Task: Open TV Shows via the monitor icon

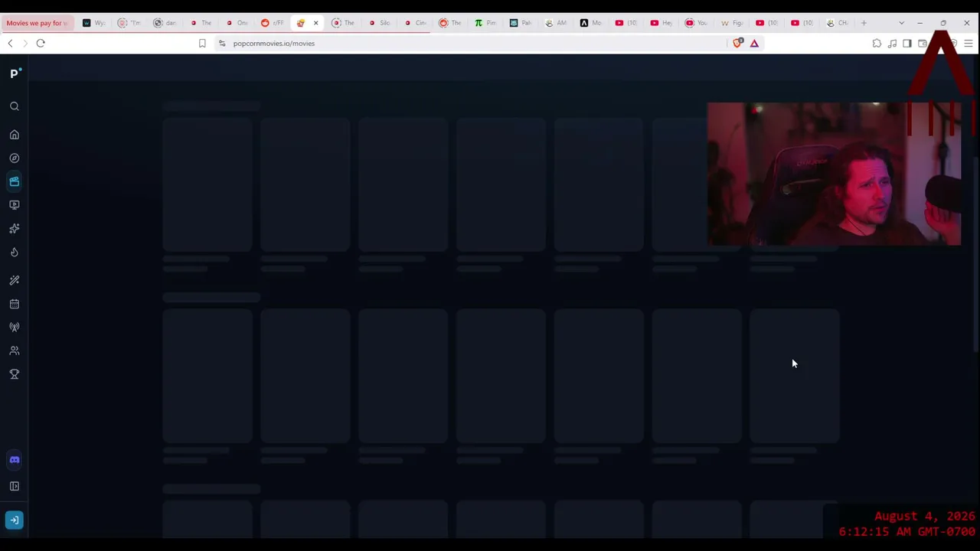Action: pos(15,204)
